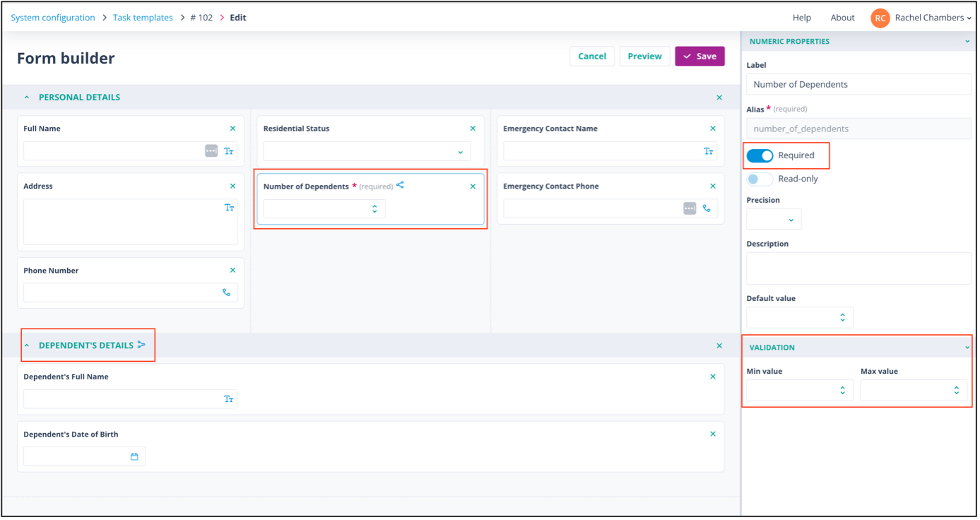Remove the Address field
This screenshot has width=980, height=520.
tap(232, 186)
